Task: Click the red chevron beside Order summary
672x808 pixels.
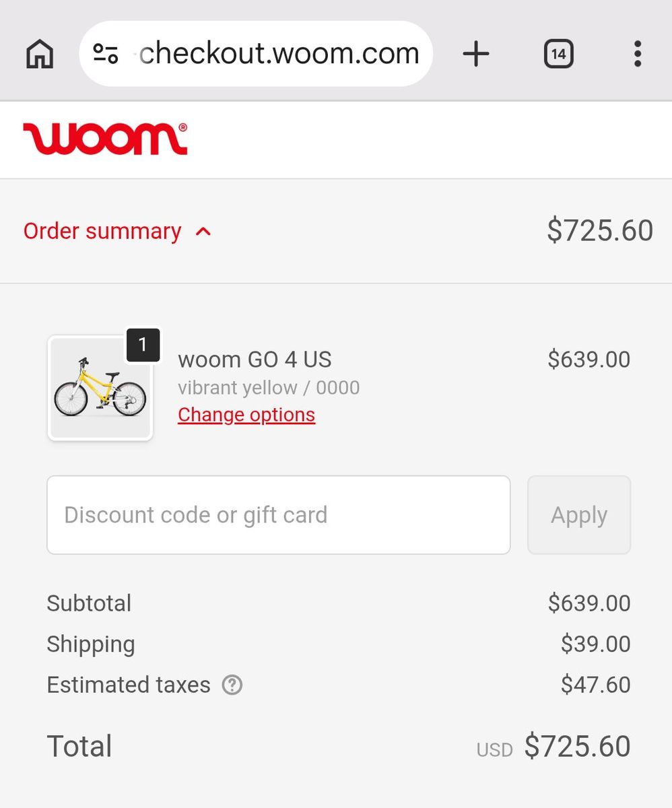Action: pos(203,232)
